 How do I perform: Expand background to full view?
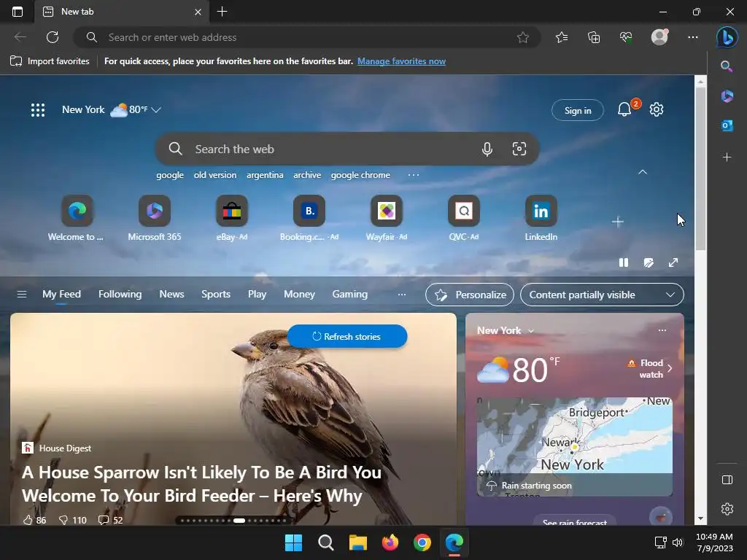point(673,262)
